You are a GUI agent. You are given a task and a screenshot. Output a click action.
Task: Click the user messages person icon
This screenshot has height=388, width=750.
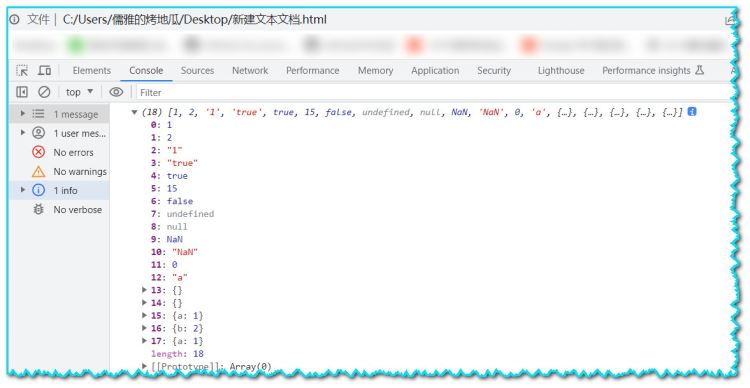pyautogui.click(x=38, y=133)
